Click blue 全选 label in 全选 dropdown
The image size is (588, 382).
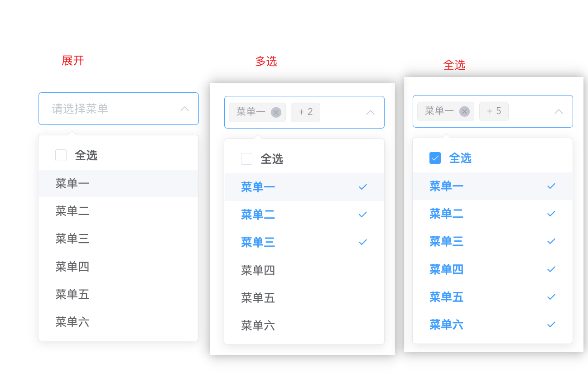tap(460, 158)
